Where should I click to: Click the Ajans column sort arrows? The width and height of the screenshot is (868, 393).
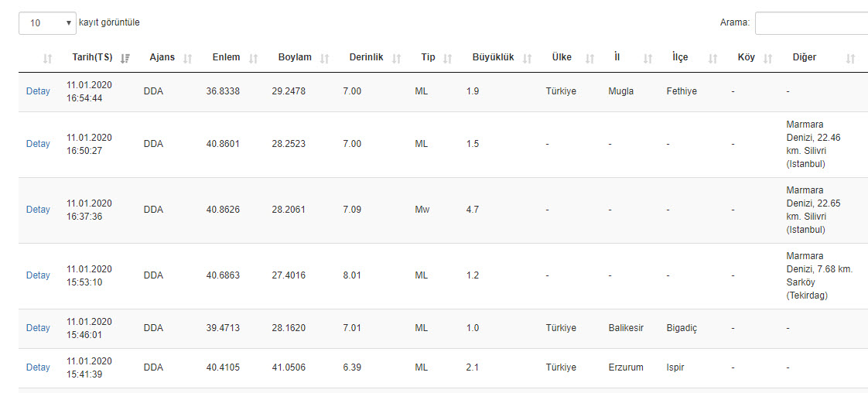(x=188, y=58)
